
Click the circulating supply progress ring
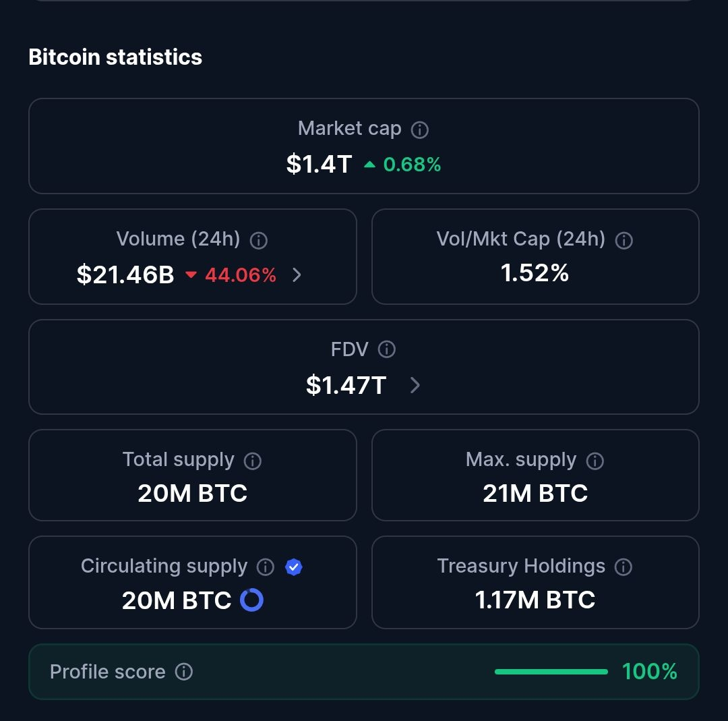click(x=251, y=600)
